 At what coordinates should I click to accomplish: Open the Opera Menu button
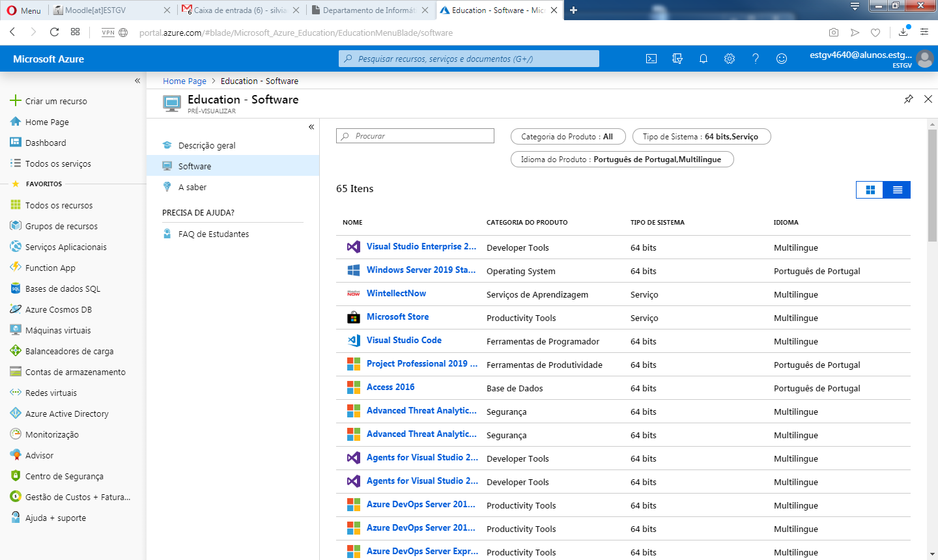click(x=24, y=10)
